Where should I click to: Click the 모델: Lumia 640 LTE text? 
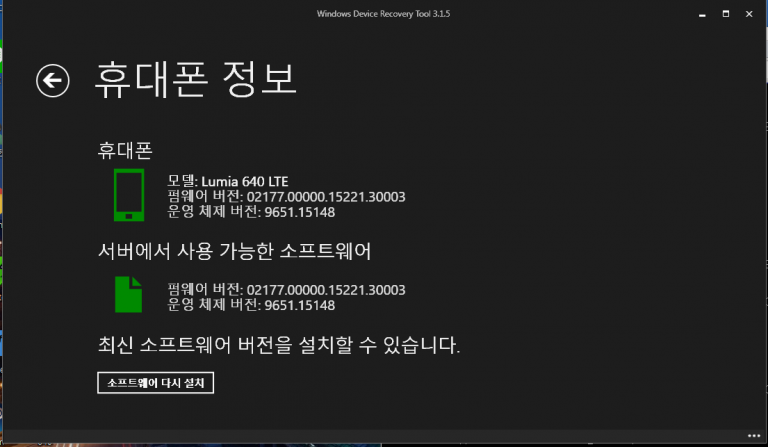(228, 181)
